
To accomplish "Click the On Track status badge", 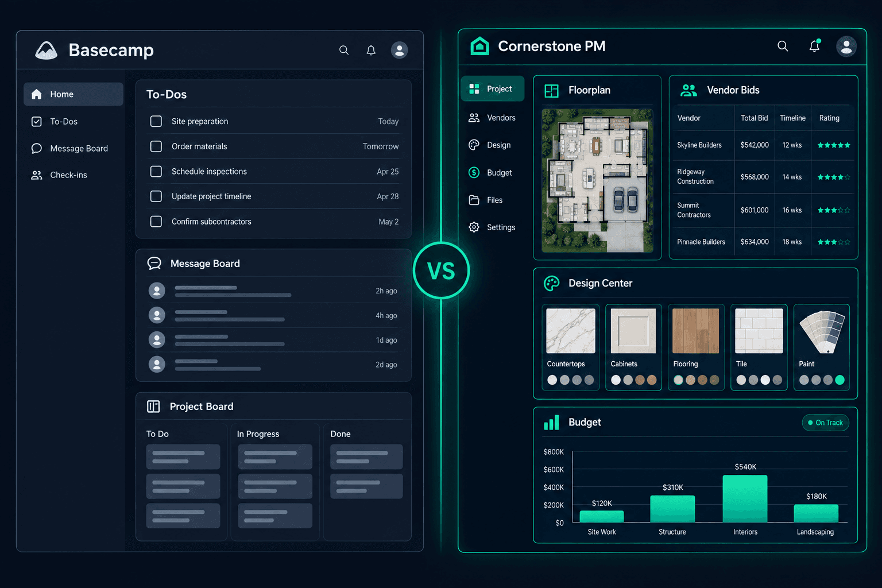I will (825, 423).
